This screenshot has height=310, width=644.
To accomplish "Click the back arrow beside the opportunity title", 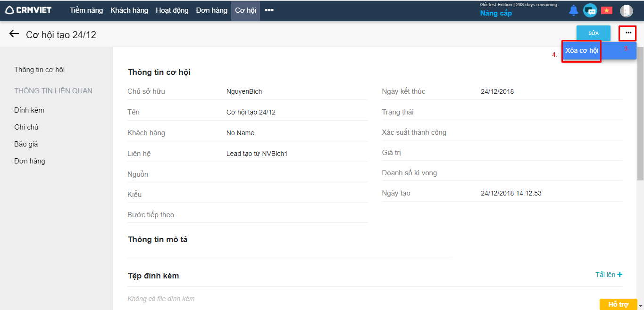I will pos(14,34).
